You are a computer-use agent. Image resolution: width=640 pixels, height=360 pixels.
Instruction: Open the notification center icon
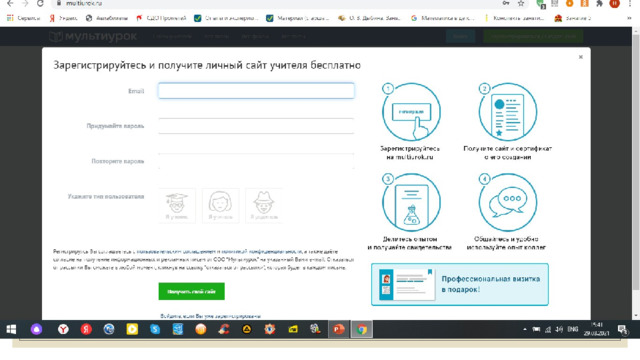pos(622,329)
